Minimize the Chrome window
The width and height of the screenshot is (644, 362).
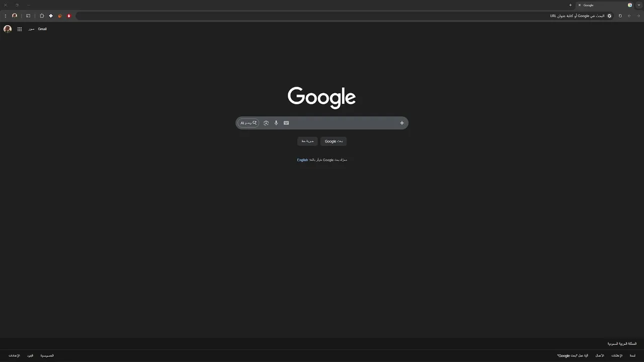pyautogui.click(x=28, y=5)
